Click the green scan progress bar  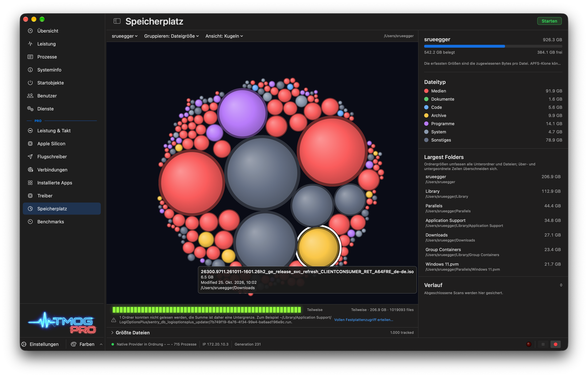click(x=207, y=310)
